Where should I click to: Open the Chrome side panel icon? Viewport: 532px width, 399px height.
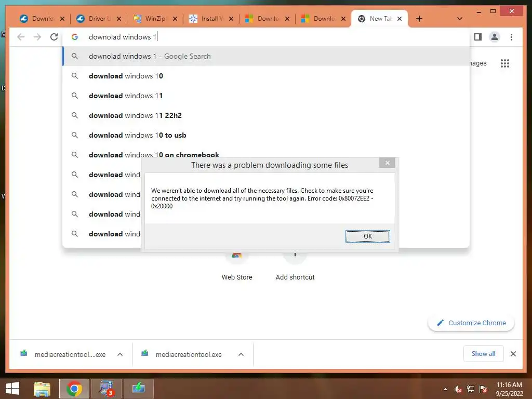pyautogui.click(x=478, y=37)
